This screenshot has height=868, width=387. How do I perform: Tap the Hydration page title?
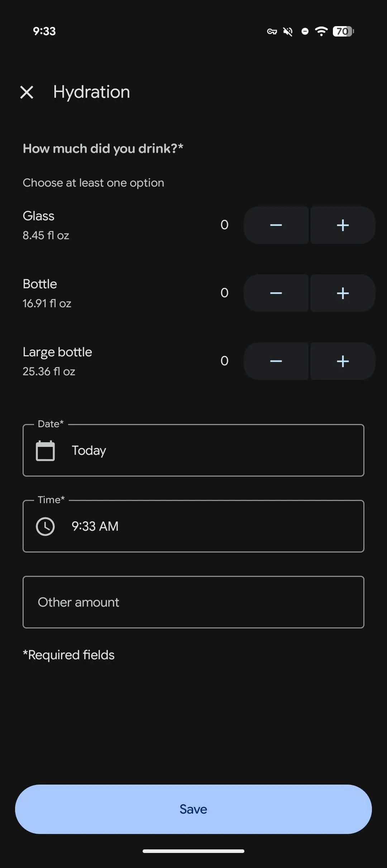pyautogui.click(x=92, y=92)
